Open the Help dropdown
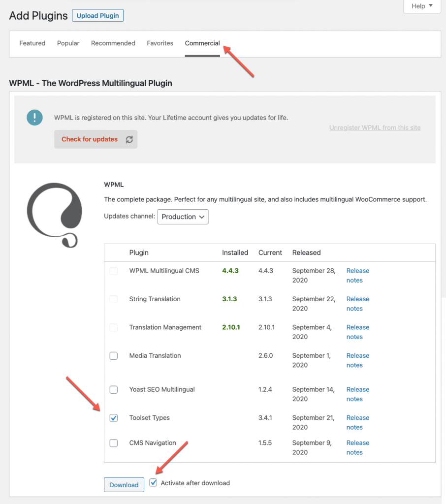 [422, 6]
